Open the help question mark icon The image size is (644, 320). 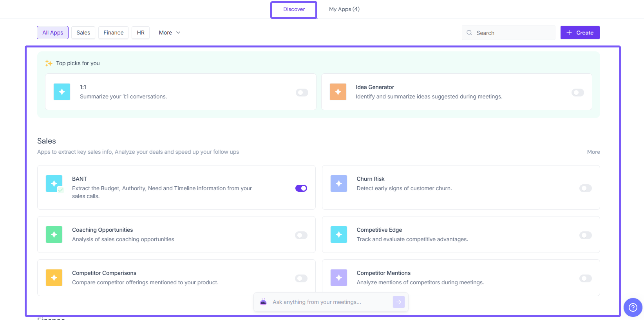click(x=633, y=307)
